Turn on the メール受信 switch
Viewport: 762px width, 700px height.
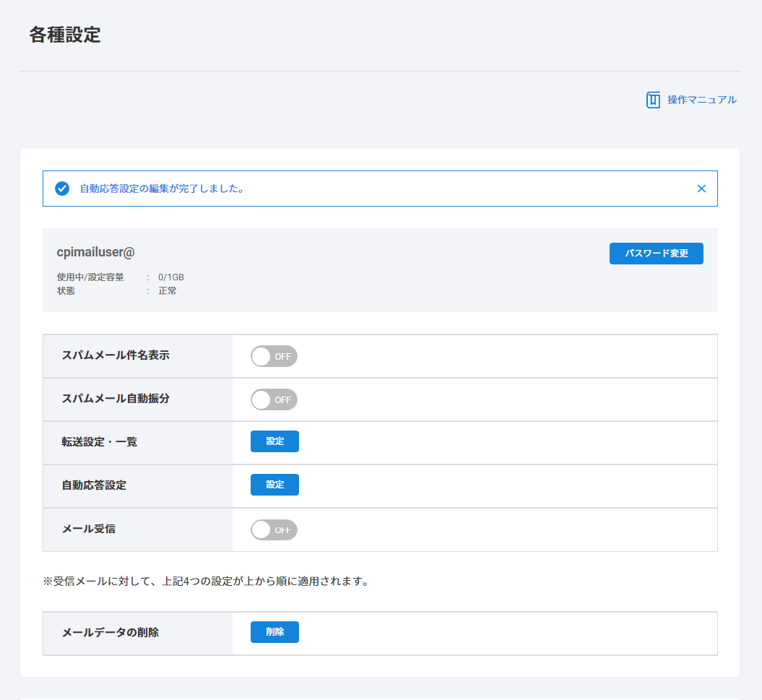pos(274,530)
